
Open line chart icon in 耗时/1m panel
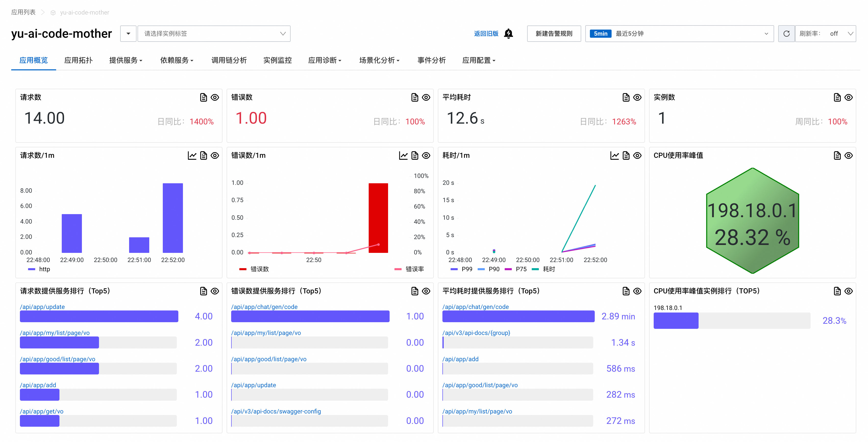(614, 155)
